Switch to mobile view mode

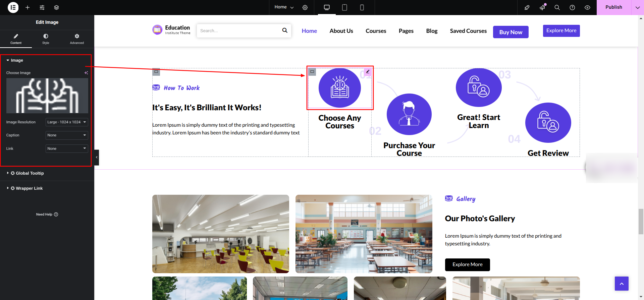pos(362,7)
